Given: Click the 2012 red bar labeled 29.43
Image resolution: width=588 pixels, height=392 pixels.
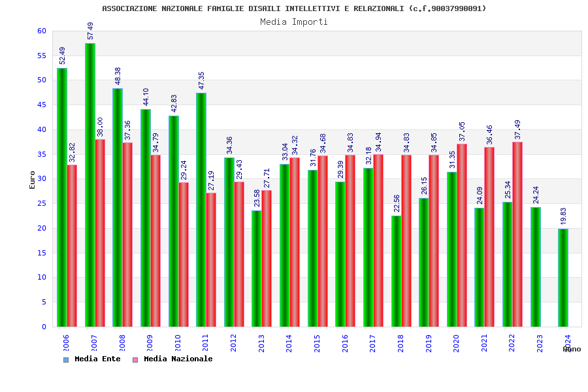Looking at the screenshot, I should tap(239, 254).
